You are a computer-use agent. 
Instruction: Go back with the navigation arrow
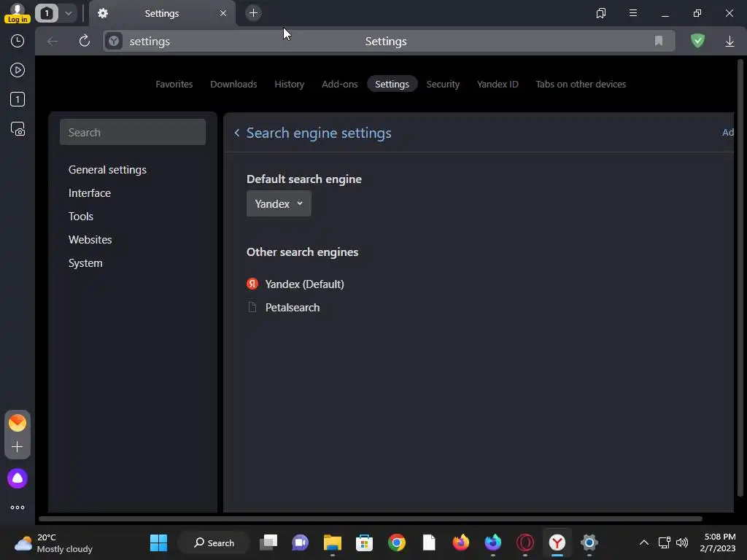[53, 42]
